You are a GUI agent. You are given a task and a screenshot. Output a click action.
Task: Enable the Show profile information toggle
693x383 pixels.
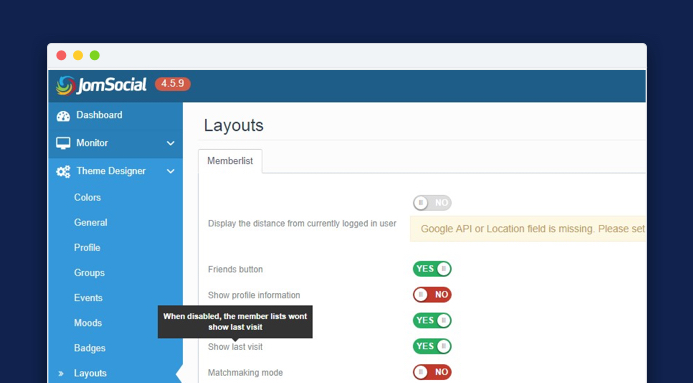point(432,295)
